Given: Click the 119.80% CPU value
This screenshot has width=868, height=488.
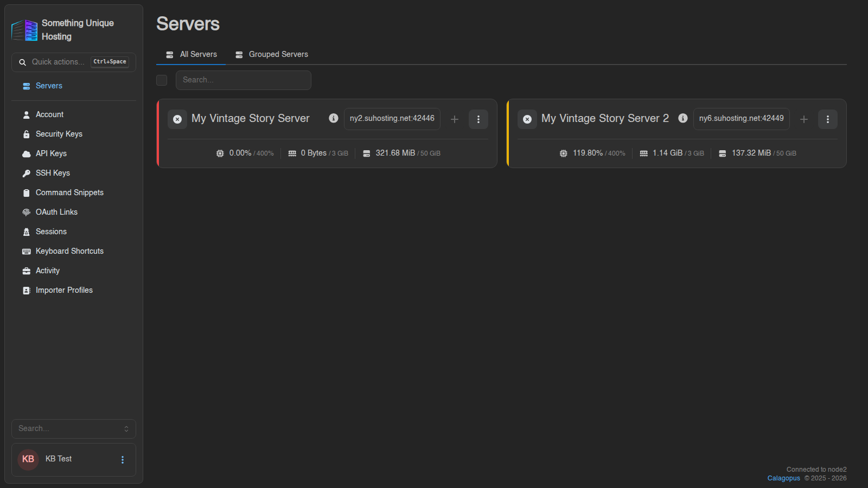Looking at the screenshot, I should [588, 153].
